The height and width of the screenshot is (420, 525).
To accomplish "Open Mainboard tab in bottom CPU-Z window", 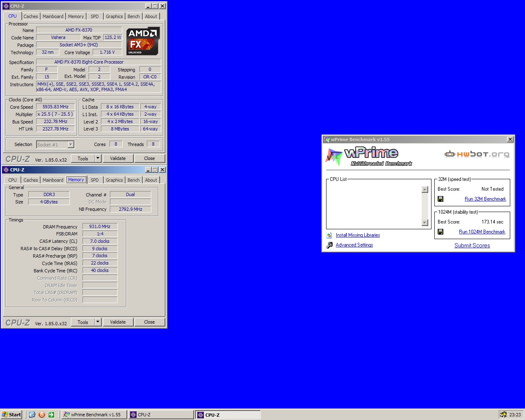I will click(53, 180).
